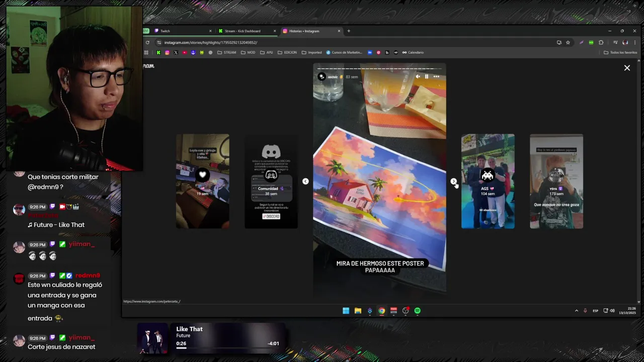Close the Instagram story viewer with X

coord(627,68)
